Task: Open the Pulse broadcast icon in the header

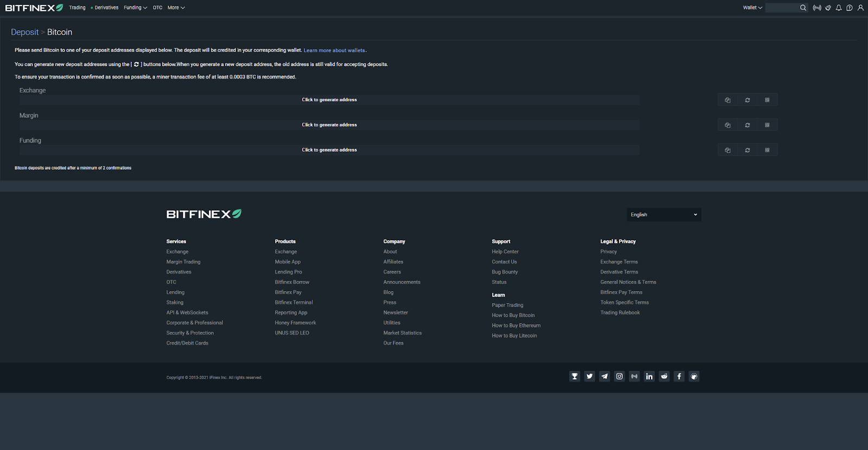Action: (817, 8)
